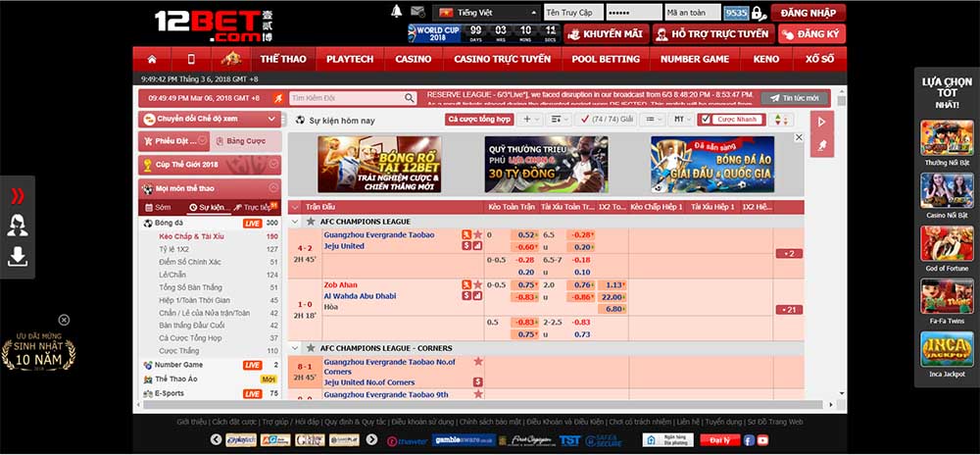Open the support agent icon on left edge
The width and height of the screenshot is (980, 455).
pyautogui.click(x=18, y=225)
